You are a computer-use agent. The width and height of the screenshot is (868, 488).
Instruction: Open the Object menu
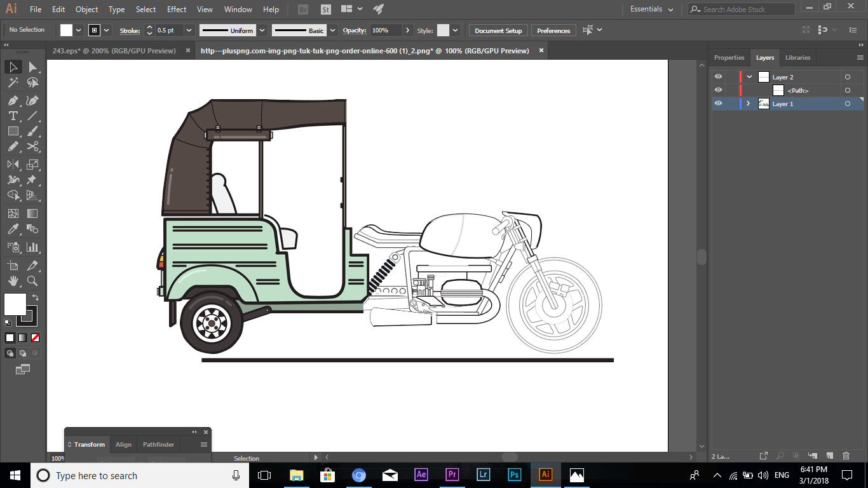click(86, 9)
